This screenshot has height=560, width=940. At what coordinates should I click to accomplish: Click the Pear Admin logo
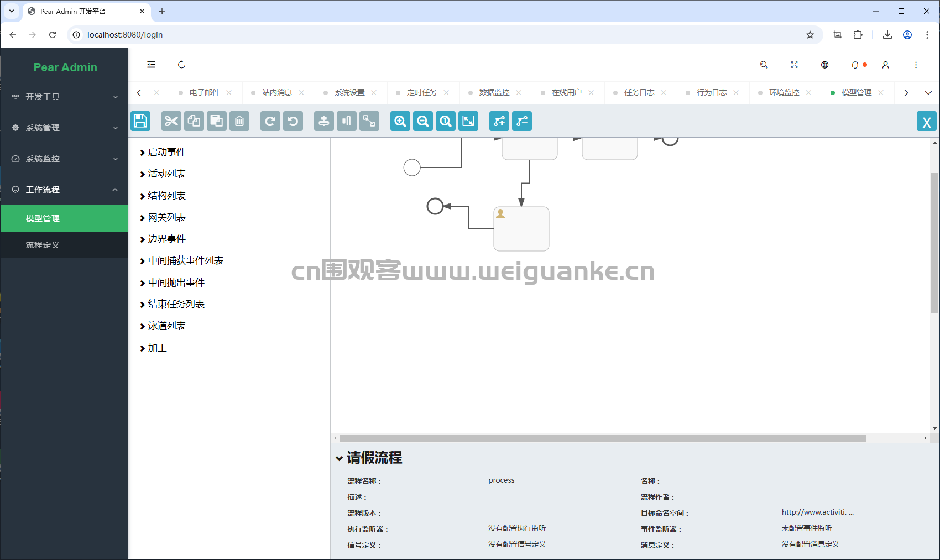65,67
